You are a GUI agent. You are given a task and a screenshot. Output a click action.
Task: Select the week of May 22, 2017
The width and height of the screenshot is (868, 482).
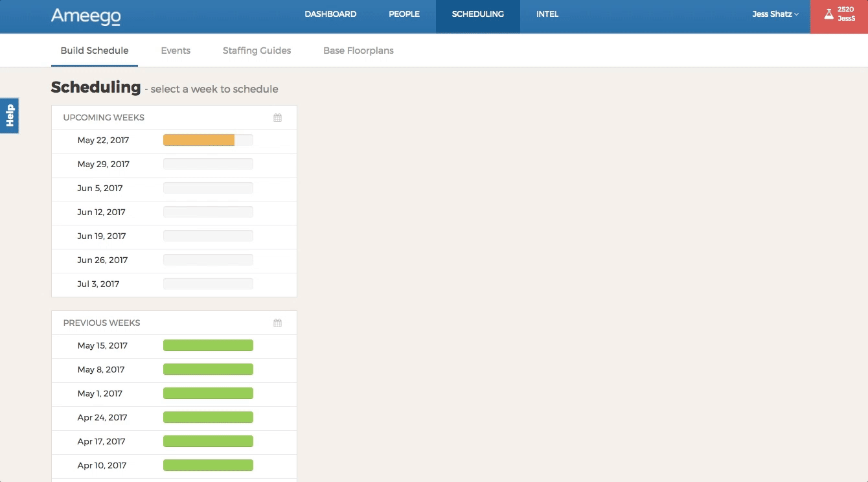pos(174,141)
